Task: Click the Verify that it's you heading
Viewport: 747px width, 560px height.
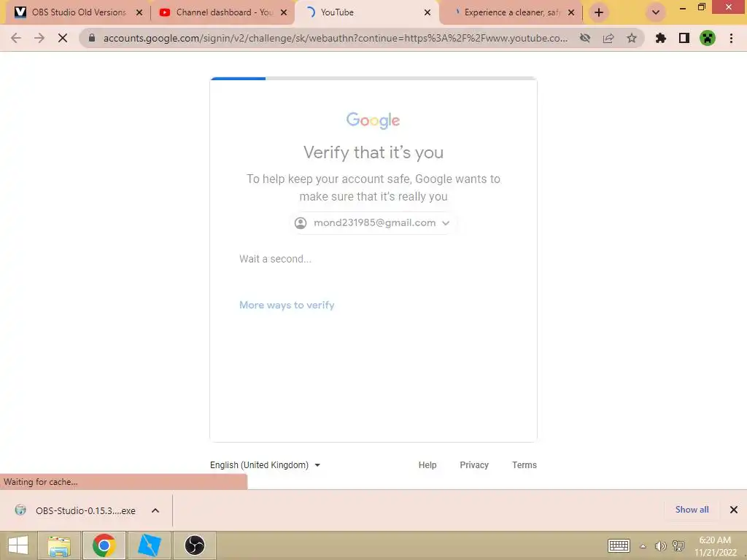Action: [373, 152]
